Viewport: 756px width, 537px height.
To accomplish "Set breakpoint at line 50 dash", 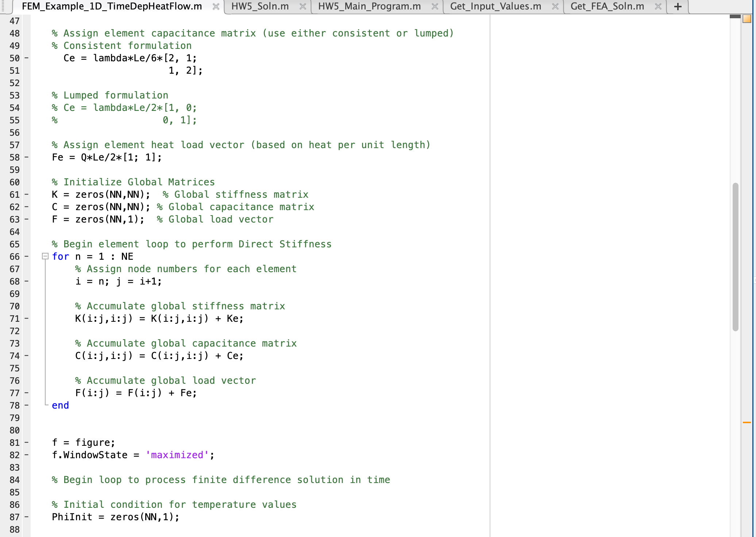I will [x=26, y=58].
